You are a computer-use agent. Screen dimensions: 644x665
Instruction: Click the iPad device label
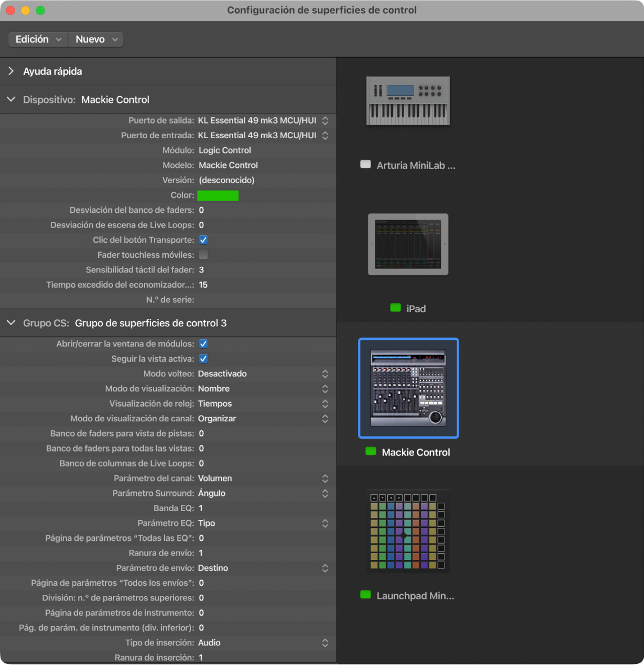tap(416, 309)
